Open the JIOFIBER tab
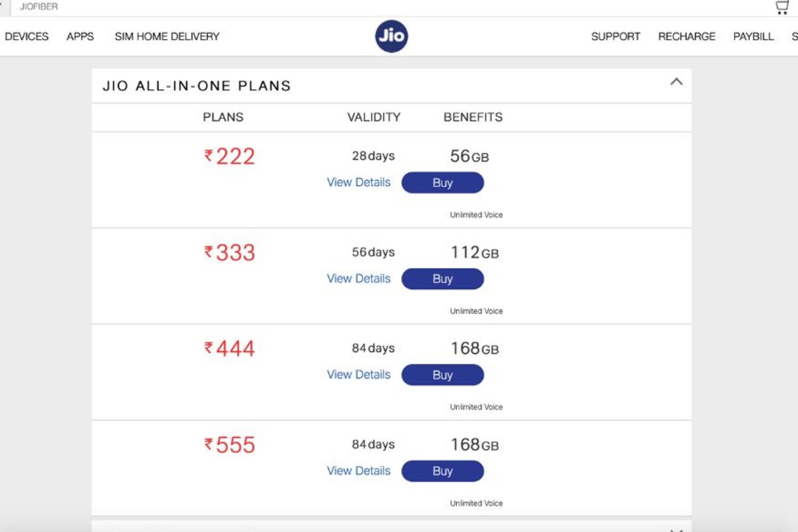Screen dimensions: 798x532 [39, 7]
